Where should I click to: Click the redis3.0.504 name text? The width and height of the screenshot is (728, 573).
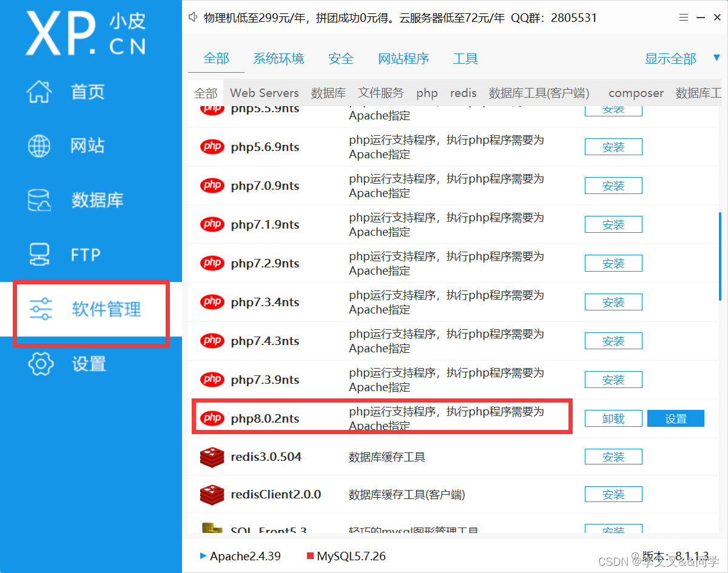266,457
